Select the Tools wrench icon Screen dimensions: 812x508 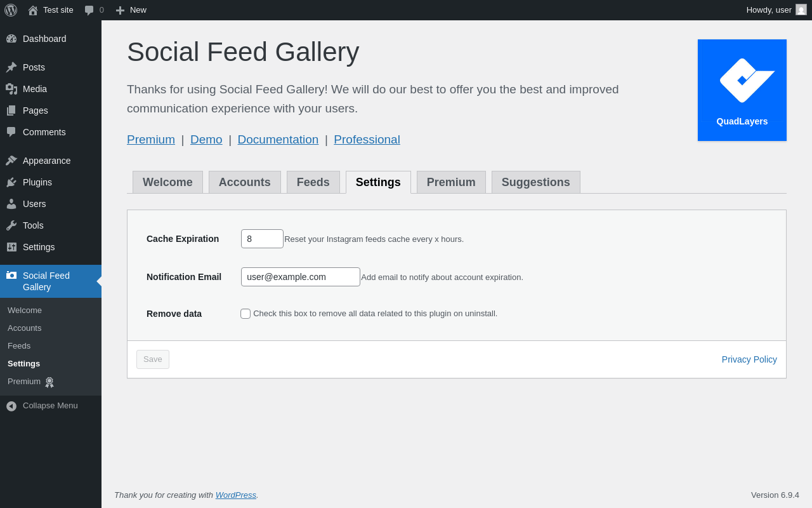[x=11, y=225]
